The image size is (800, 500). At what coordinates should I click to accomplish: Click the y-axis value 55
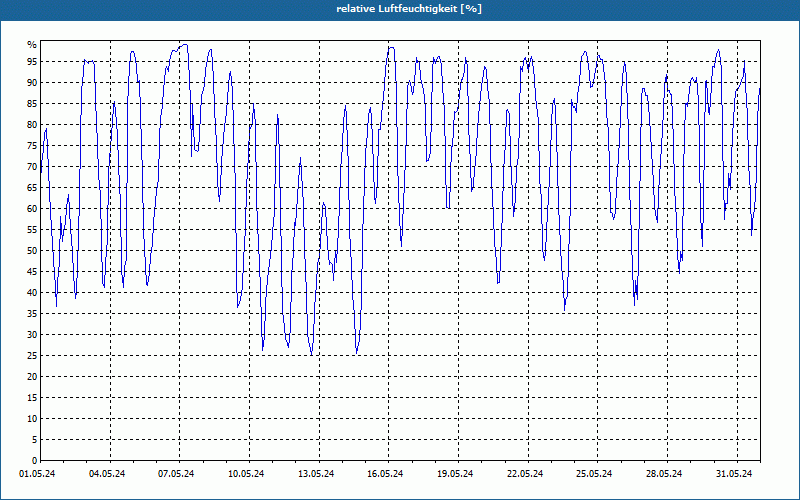[32, 230]
